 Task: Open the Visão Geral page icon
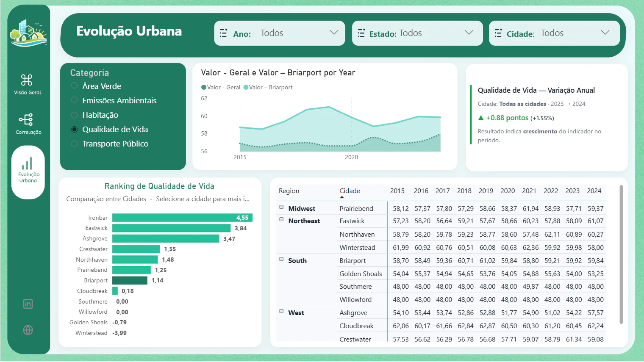click(27, 80)
